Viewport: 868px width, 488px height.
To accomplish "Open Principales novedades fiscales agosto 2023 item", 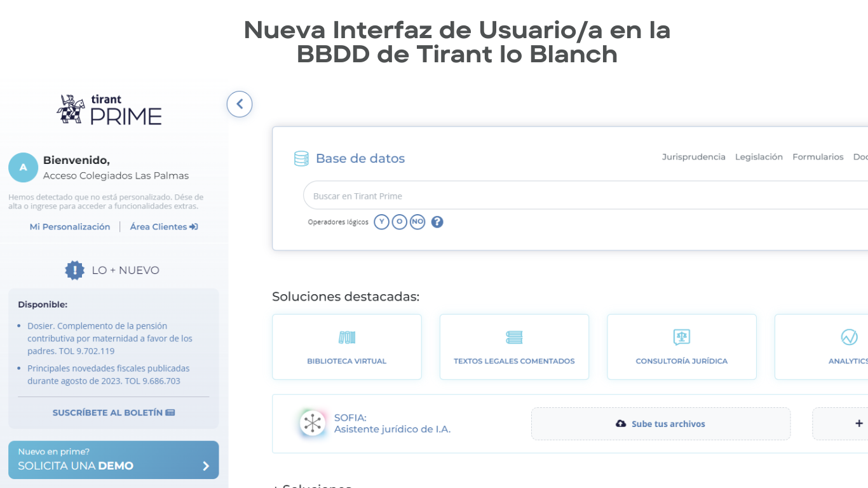I will (109, 375).
